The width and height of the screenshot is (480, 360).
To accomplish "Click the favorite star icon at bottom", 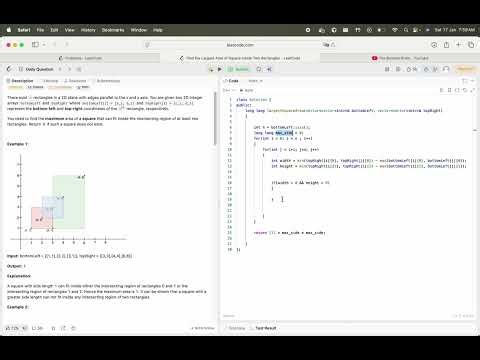I will pos(53,328).
